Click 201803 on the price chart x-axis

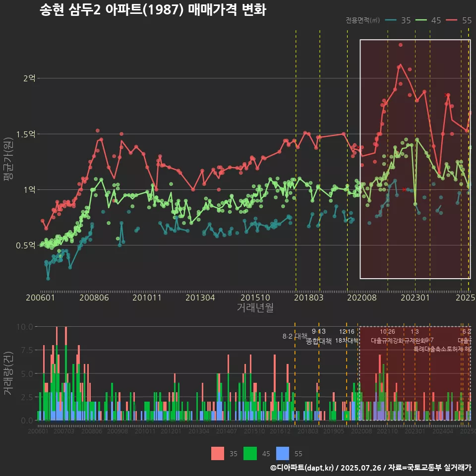[308, 297]
